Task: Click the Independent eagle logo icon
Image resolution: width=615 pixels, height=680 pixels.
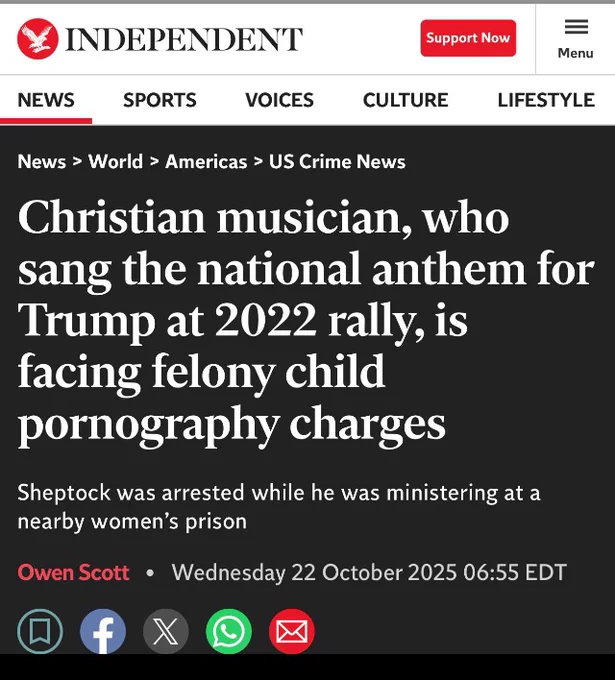Action: pos(37,39)
